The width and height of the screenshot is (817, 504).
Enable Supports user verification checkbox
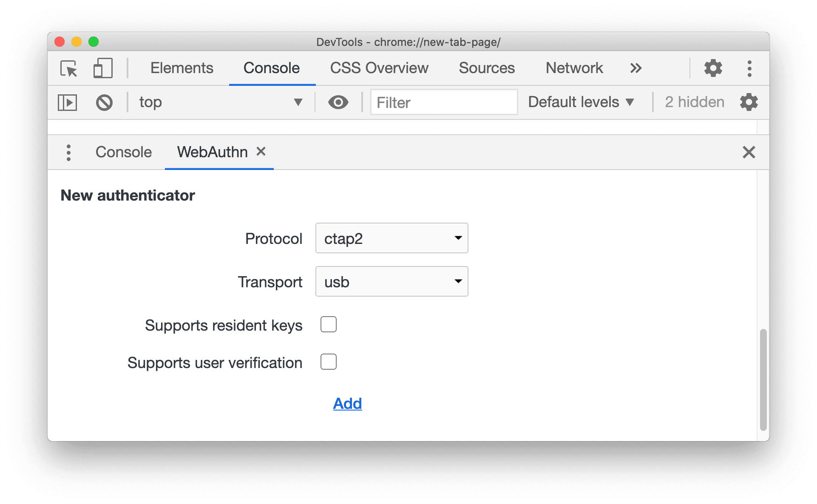point(328,361)
